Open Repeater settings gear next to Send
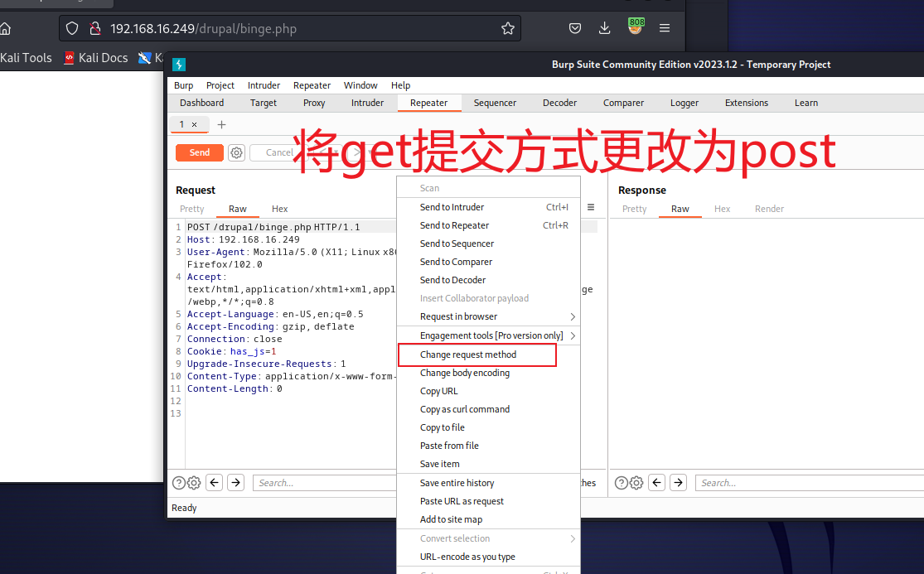924x574 pixels. pos(236,153)
